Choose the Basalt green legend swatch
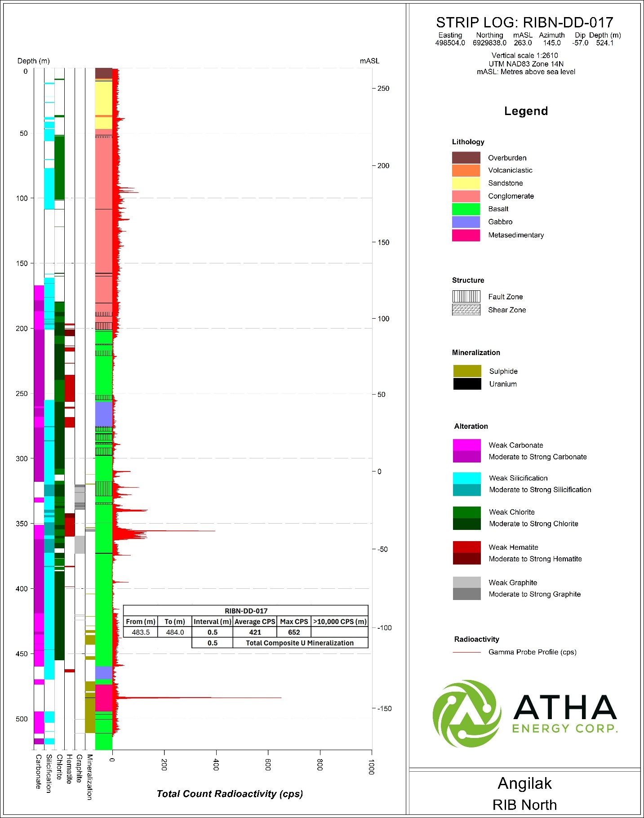Screen dimensions: 644x818 pyautogui.click(x=466, y=209)
